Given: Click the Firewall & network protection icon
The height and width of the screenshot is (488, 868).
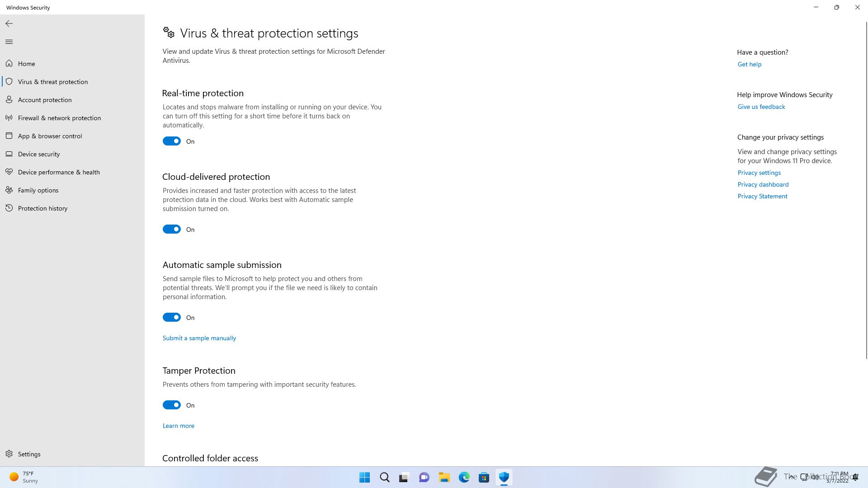Looking at the screenshot, I should (x=9, y=118).
